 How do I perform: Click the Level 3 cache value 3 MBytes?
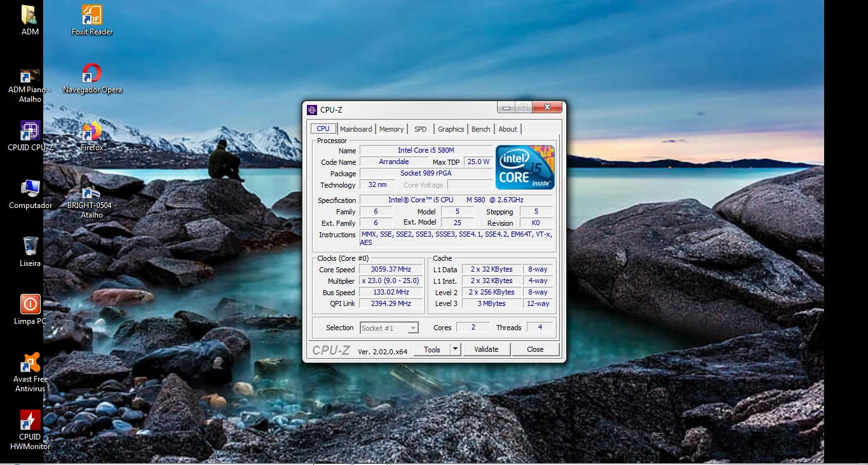pyautogui.click(x=492, y=303)
